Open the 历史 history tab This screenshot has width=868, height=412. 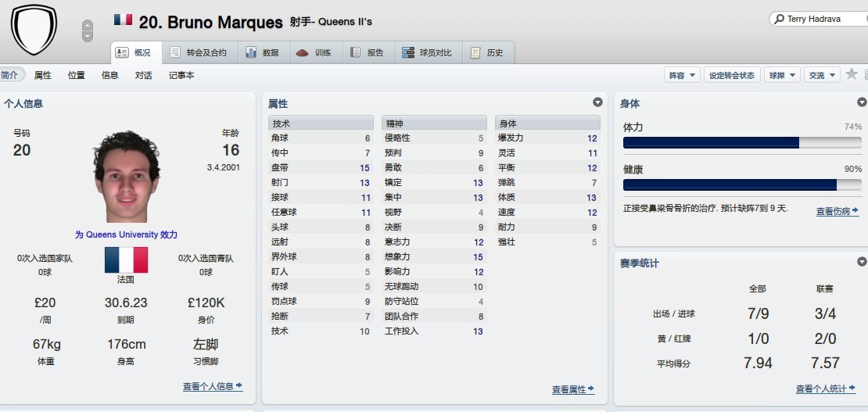point(486,52)
